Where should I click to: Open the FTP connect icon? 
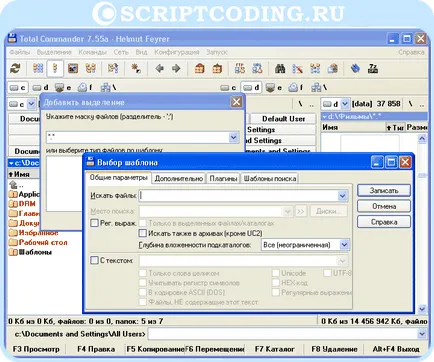click(x=240, y=69)
